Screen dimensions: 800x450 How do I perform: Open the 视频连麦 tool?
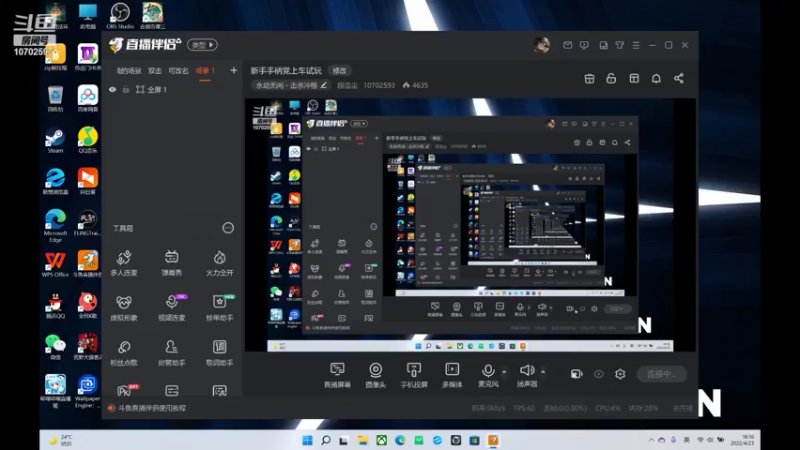coord(171,308)
